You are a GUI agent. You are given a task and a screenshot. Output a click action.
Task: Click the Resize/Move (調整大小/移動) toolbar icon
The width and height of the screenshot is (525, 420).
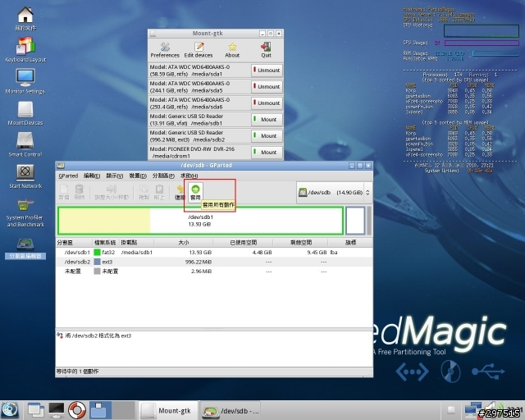[112, 189]
